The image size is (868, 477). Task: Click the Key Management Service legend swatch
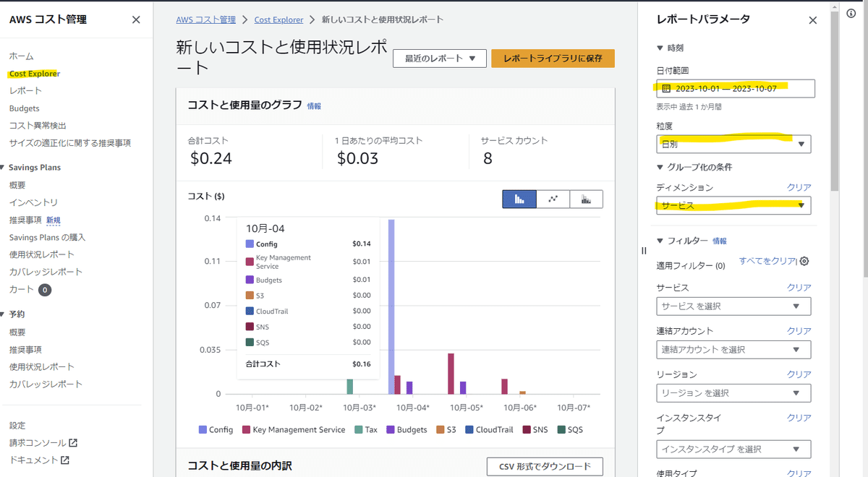pos(246,429)
